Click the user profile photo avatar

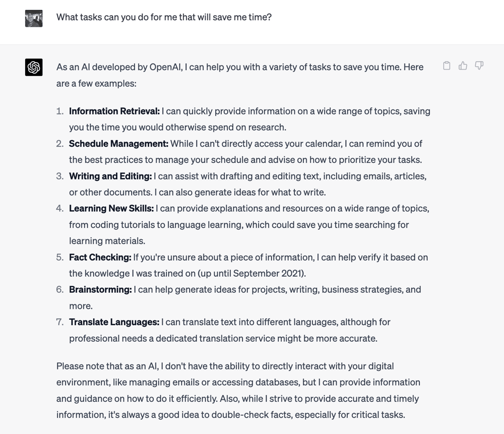click(34, 18)
